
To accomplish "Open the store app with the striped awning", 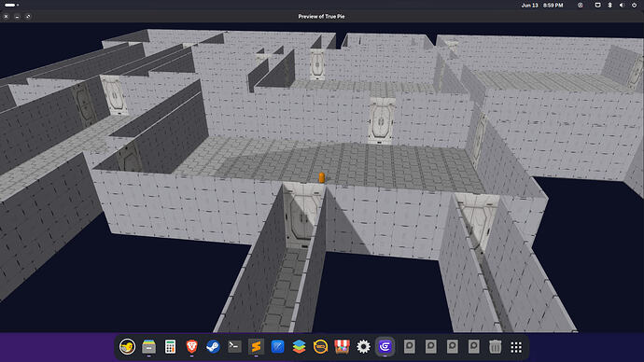I will (x=342, y=347).
